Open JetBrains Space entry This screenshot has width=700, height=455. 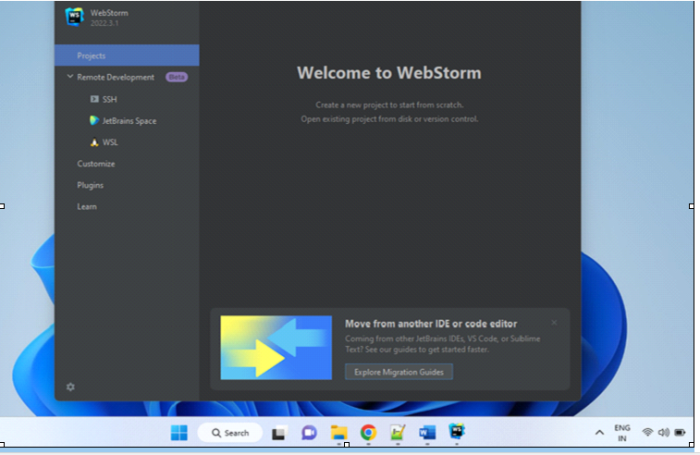coord(129,121)
